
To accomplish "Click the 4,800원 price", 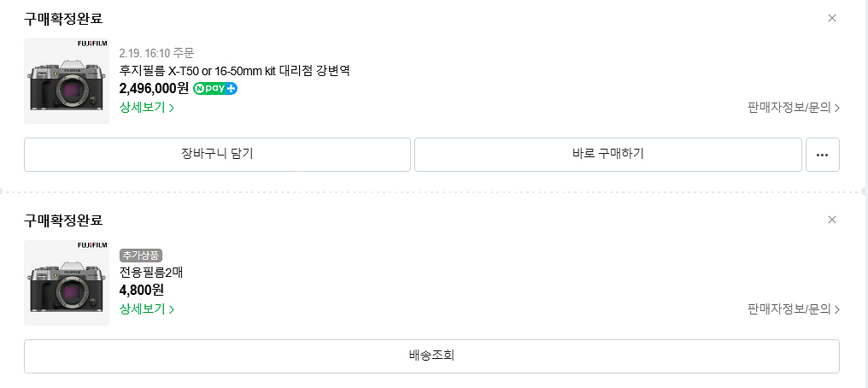I will pos(142,291).
